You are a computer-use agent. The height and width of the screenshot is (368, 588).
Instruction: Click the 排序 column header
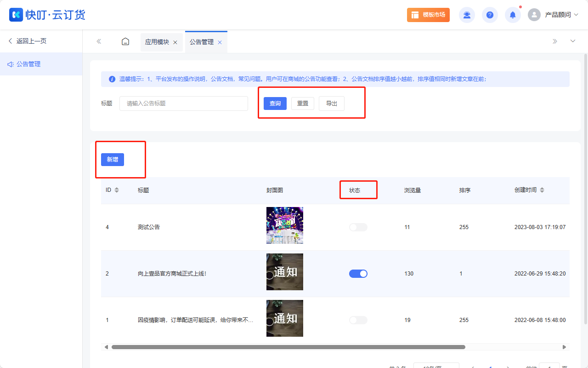click(465, 190)
